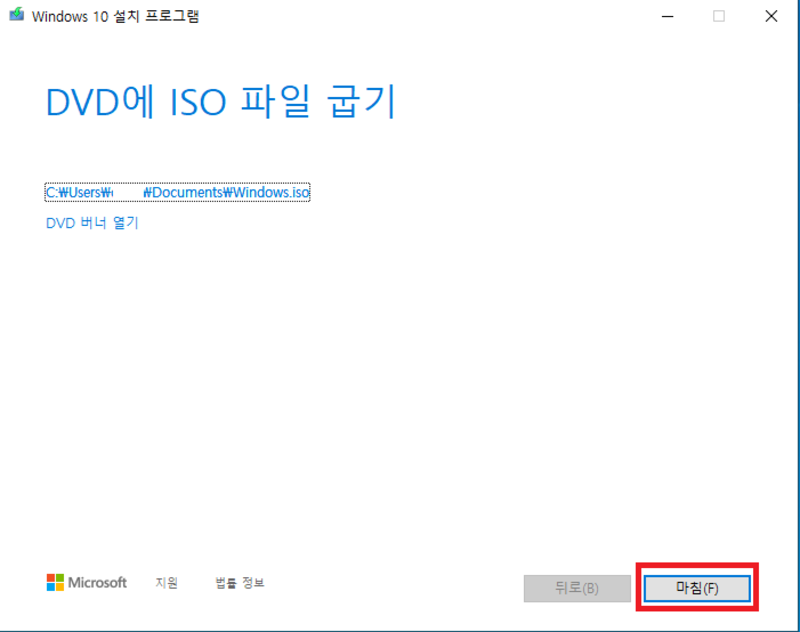Click the title text Windows 10 설치 프로그램
Viewport: 800px width, 632px height.
(115, 16)
